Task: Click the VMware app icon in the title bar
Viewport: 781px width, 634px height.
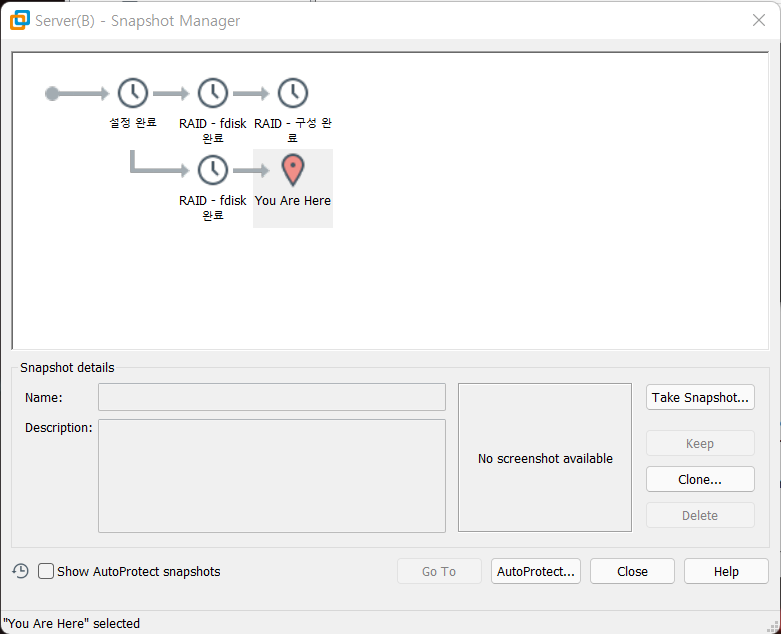Action: coord(20,20)
